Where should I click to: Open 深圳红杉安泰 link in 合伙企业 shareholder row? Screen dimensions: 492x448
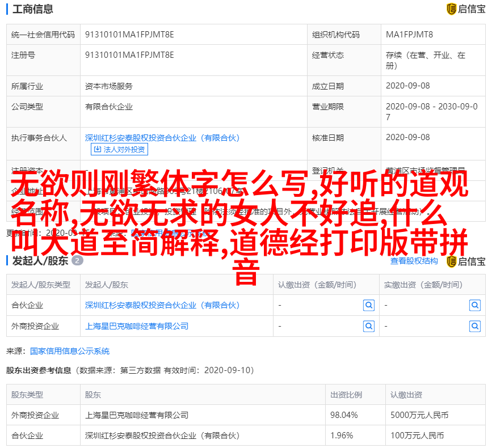point(162,305)
